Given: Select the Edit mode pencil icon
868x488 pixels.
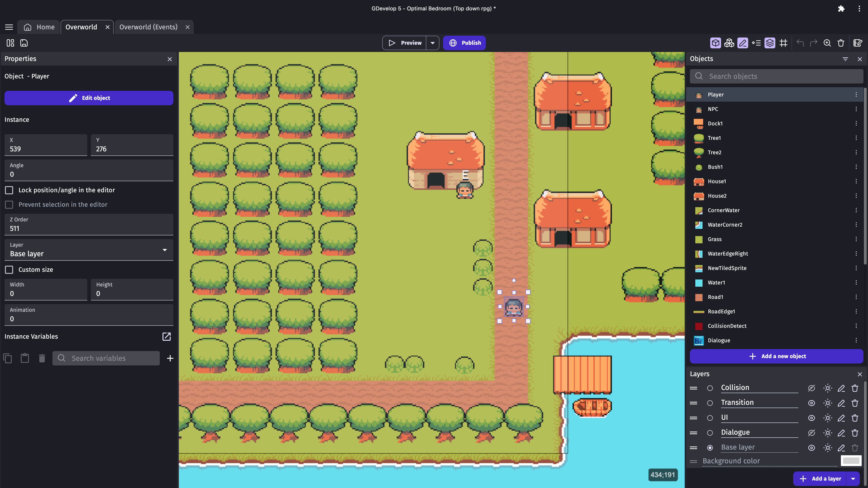Looking at the screenshot, I should point(742,43).
